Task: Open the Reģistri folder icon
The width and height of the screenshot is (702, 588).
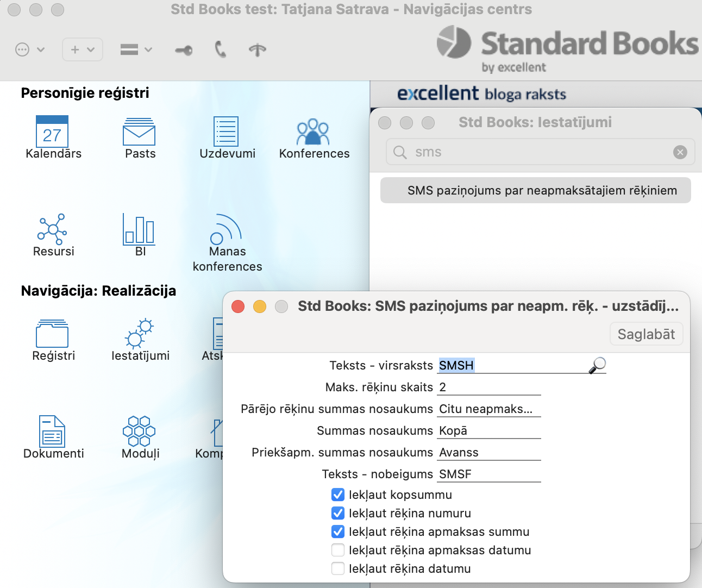Action: (x=52, y=333)
